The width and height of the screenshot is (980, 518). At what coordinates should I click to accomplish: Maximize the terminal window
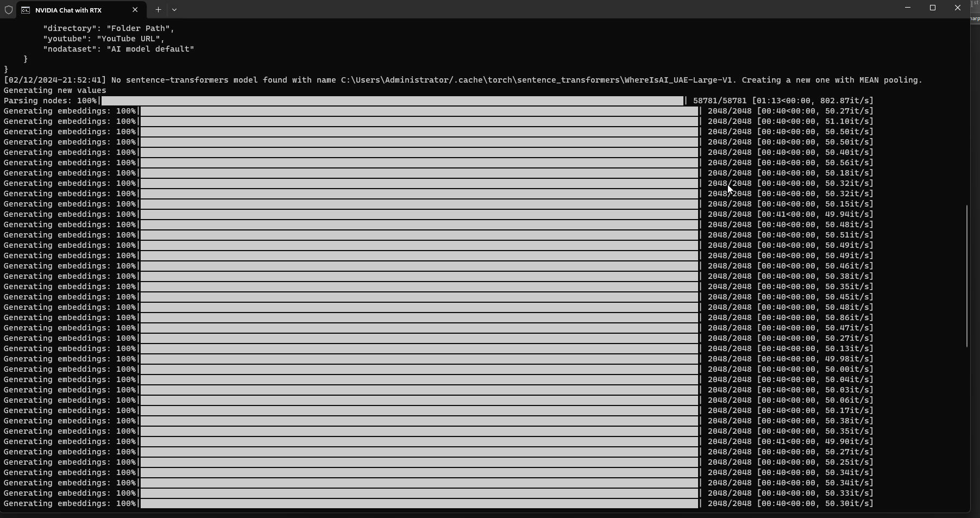coord(933,8)
